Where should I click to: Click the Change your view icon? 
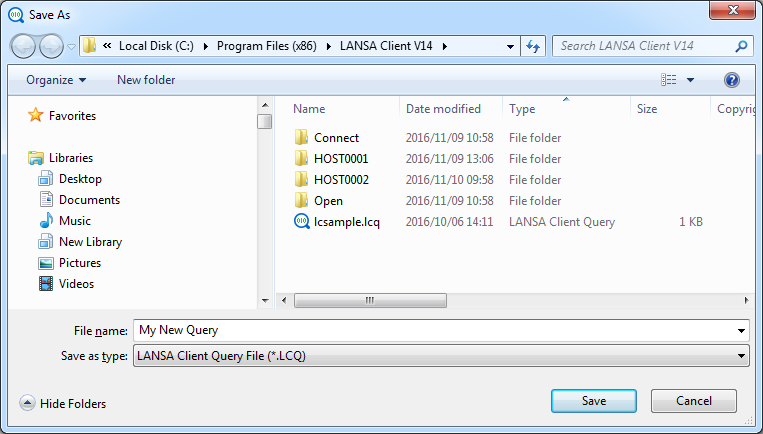669,80
